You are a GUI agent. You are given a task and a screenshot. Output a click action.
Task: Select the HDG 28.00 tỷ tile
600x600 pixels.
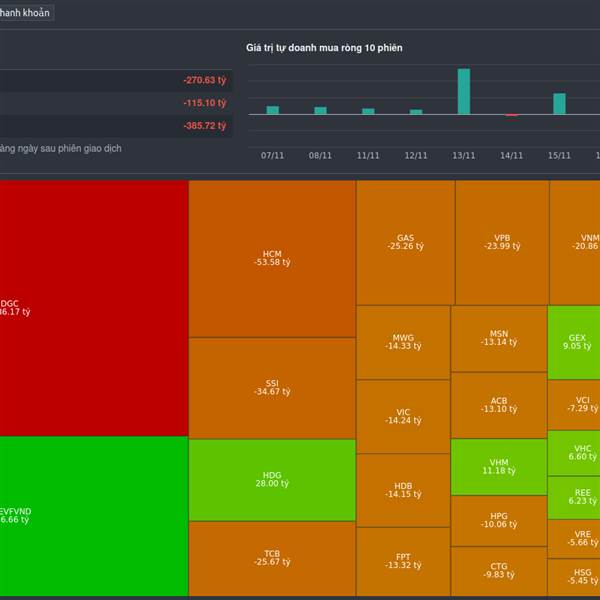(x=272, y=480)
